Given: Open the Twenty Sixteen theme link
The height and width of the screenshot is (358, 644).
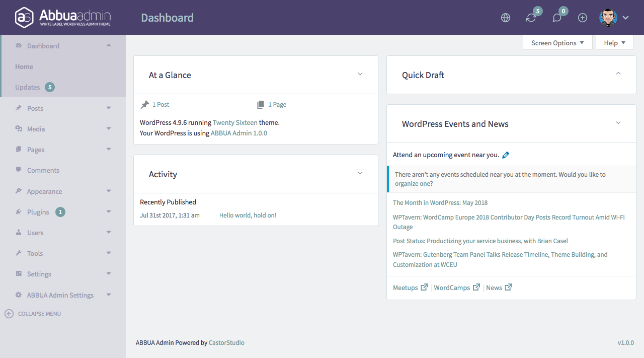Looking at the screenshot, I should pos(235,122).
